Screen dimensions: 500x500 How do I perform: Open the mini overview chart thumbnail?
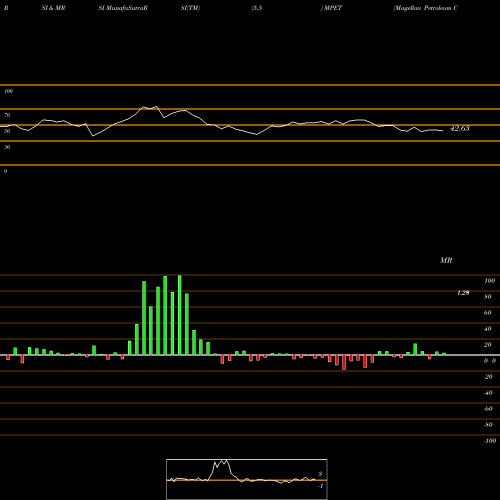tap(247, 479)
